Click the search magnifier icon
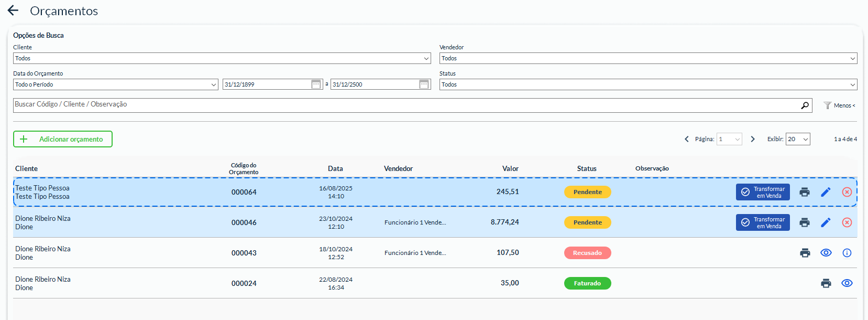 tap(805, 105)
